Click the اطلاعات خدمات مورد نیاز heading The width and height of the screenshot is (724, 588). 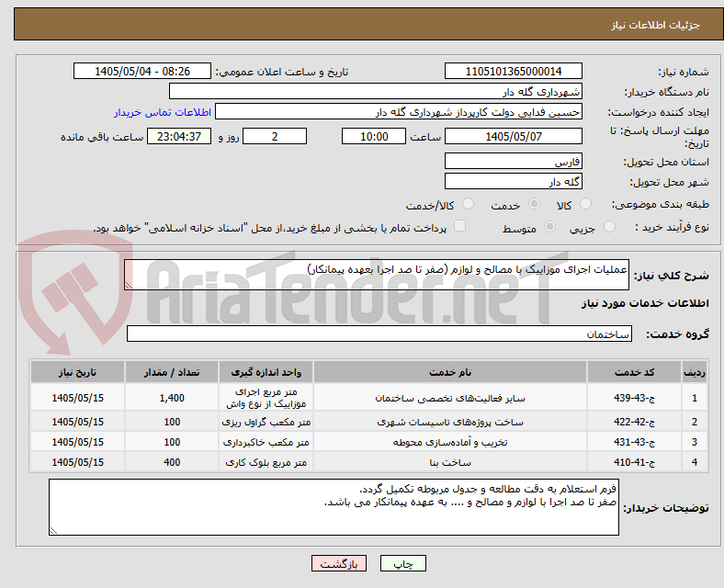[645, 303]
